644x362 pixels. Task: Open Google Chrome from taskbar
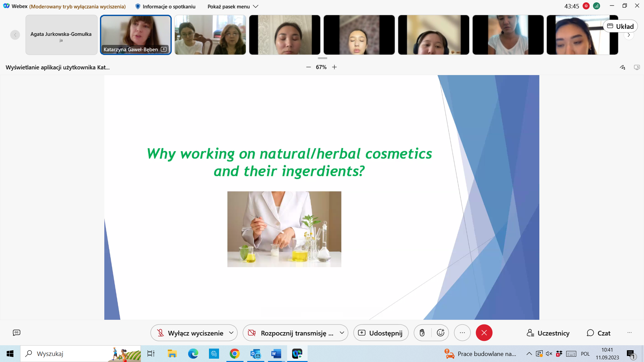click(x=234, y=354)
